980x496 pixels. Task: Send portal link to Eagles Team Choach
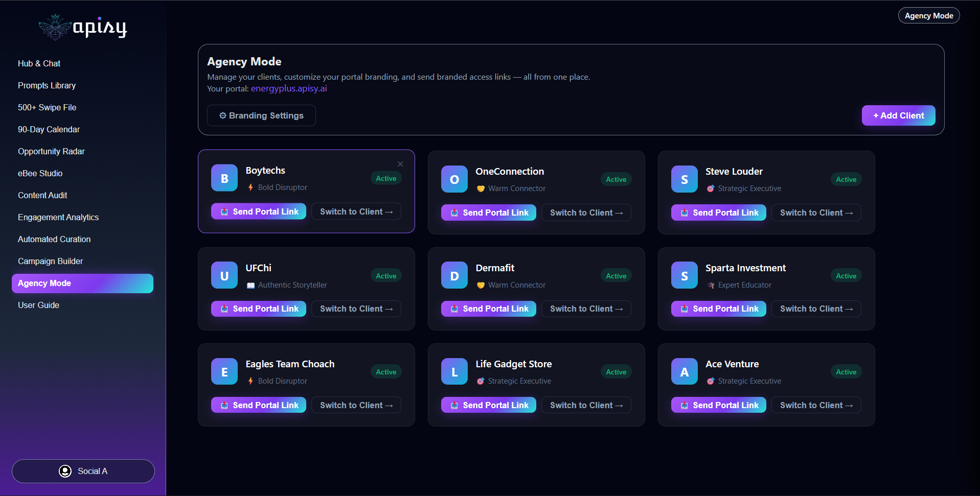(259, 405)
